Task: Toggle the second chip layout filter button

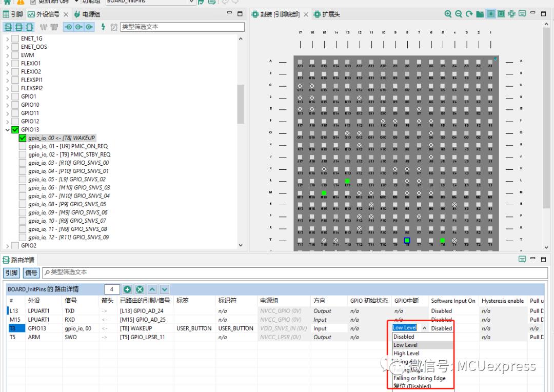Action: point(19,27)
